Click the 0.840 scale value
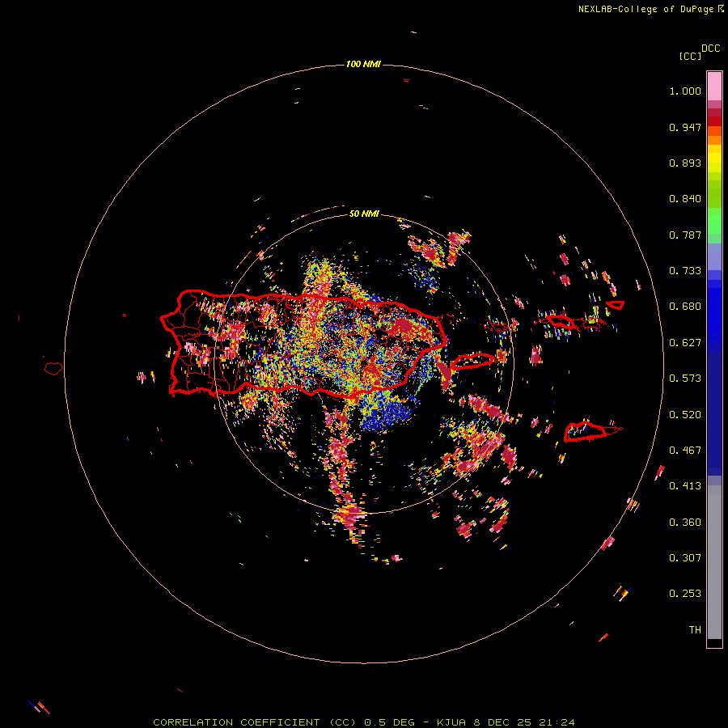 (685, 199)
